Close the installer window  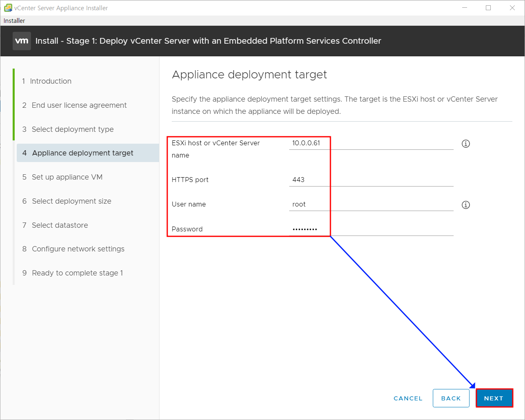pos(512,8)
